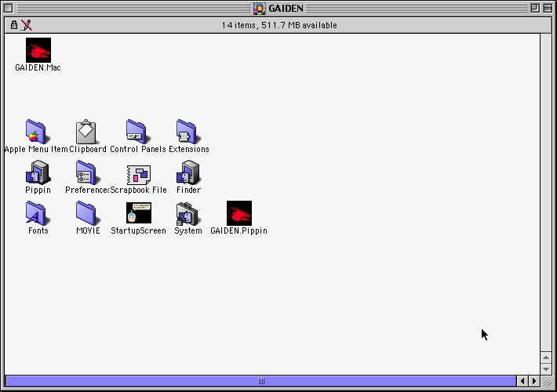The height and width of the screenshot is (392, 557).
Task: Click the horizontal scrollbar thumb
Action: 261,381
